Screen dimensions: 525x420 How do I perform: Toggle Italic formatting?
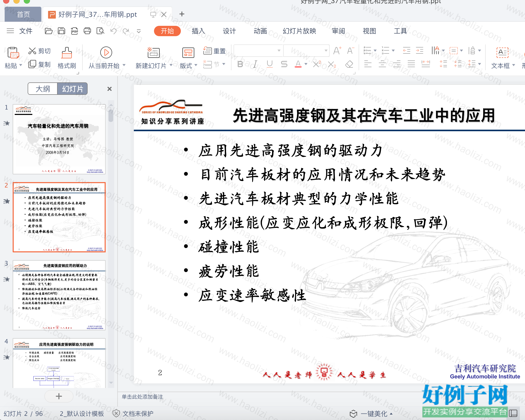[255, 64]
